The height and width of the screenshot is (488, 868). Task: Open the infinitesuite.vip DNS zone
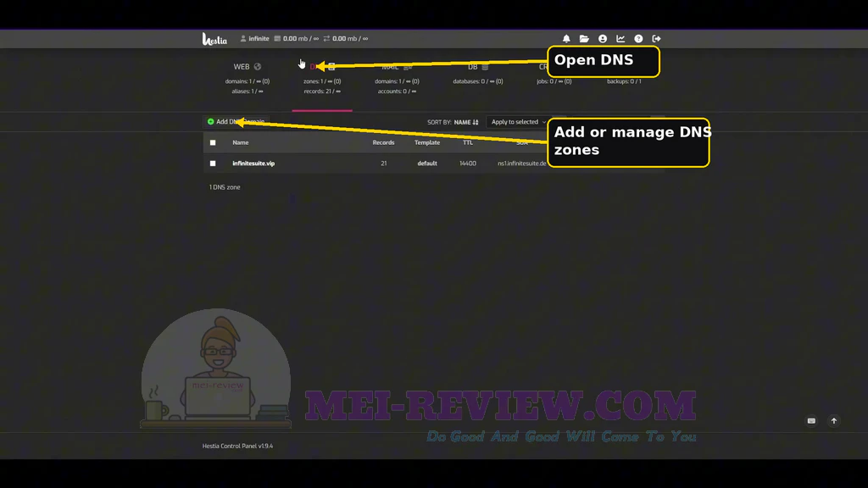[253, 164]
